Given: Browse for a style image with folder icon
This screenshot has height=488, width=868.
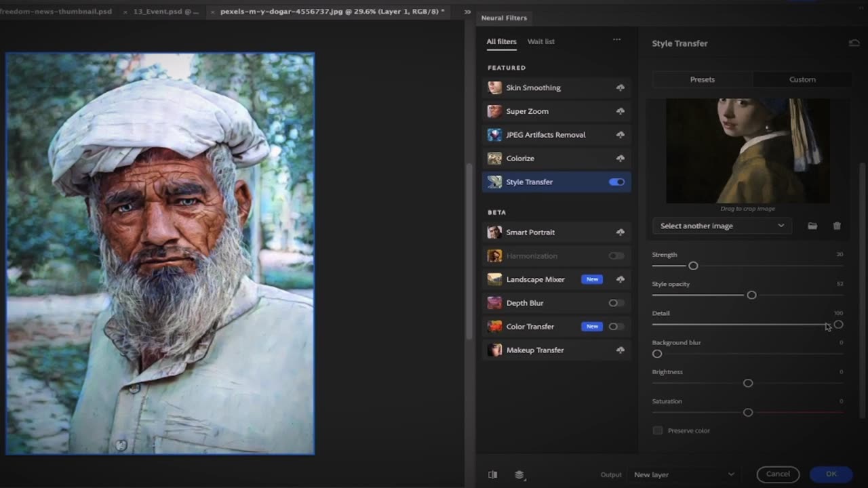Looking at the screenshot, I should (x=812, y=226).
